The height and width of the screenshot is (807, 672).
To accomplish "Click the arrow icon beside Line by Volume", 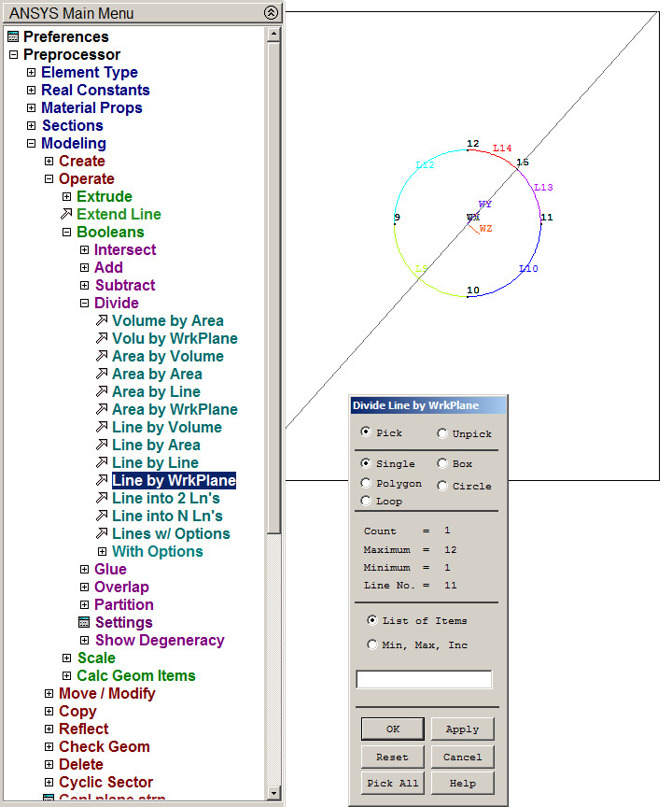I will pyautogui.click(x=102, y=427).
